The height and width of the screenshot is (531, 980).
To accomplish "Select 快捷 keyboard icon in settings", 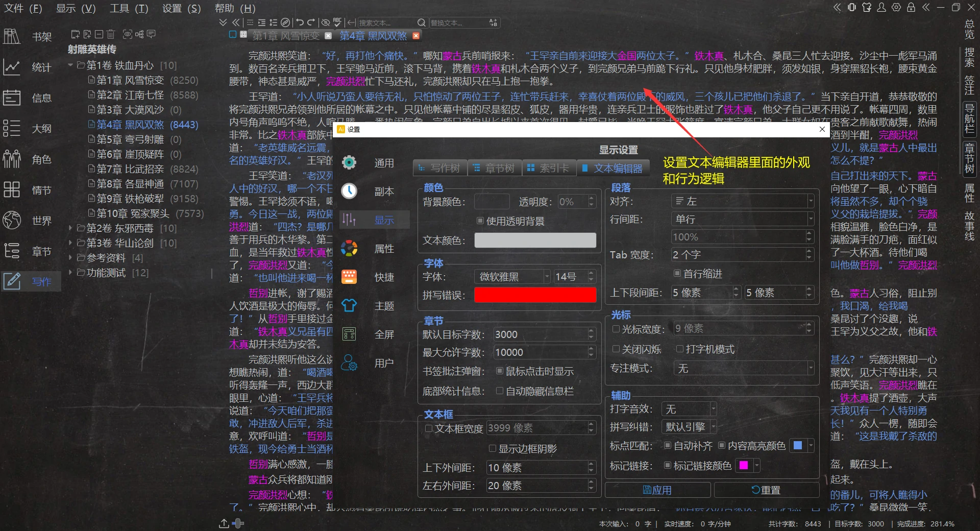I will [349, 277].
